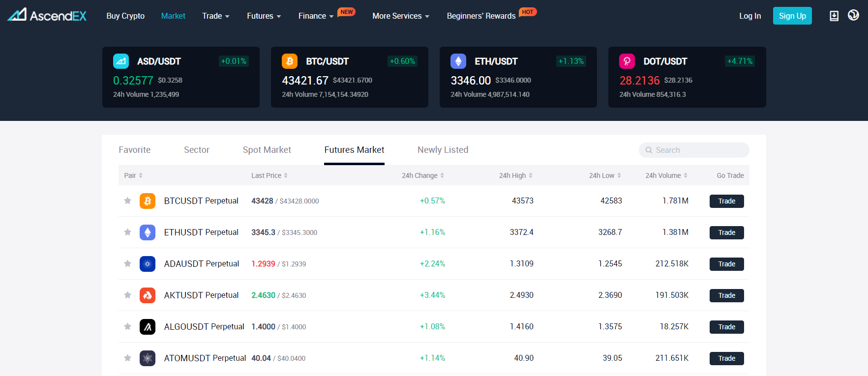Viewport: 868px width, 376px height.
Task: Sort table by Last Price
Action: click(269, 175)
